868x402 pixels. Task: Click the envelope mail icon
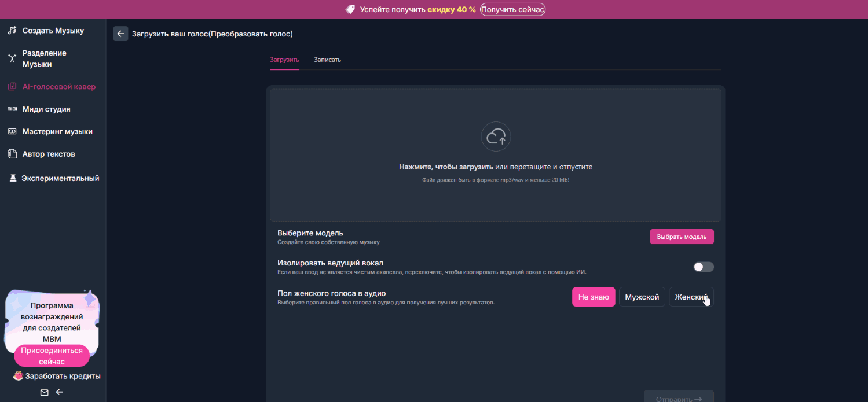point(44,392)
